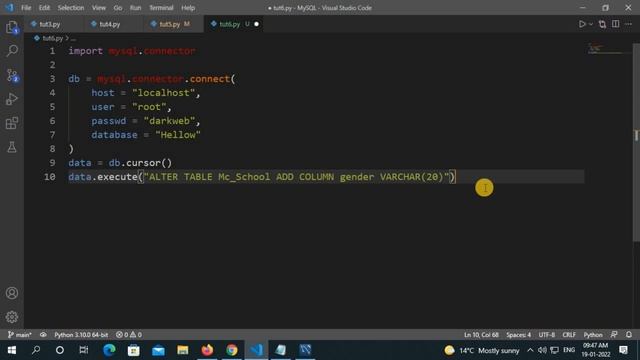Open changes compare icon in editor toolbar
The width and height of the screenshot is (640, 360).
(x=602, y=24)
